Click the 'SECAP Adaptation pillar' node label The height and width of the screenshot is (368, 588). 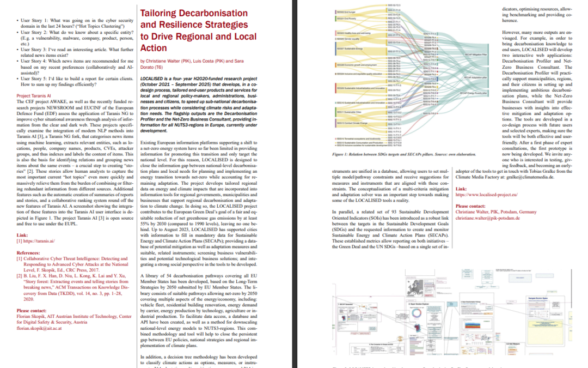point(476,78)
